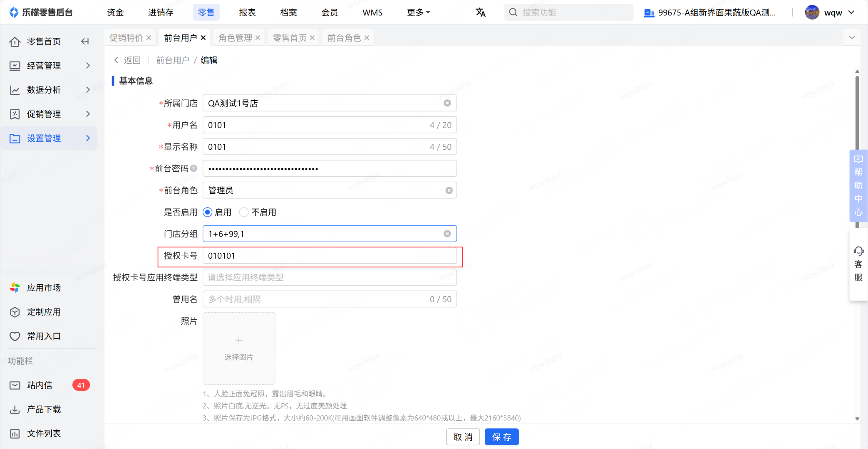This screenshot has width=868, height=449.
Task: Click the 选择图片 photo upload box
Action: click(239, 348)
